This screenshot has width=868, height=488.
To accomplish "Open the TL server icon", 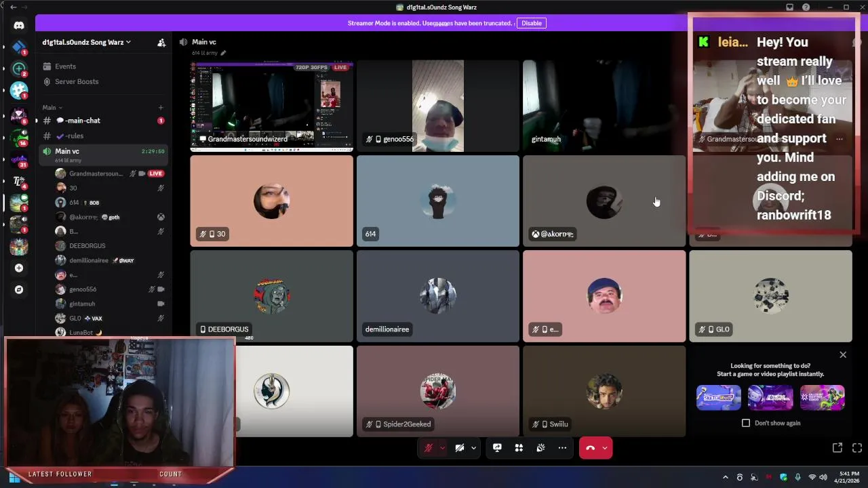I will 19,181.
